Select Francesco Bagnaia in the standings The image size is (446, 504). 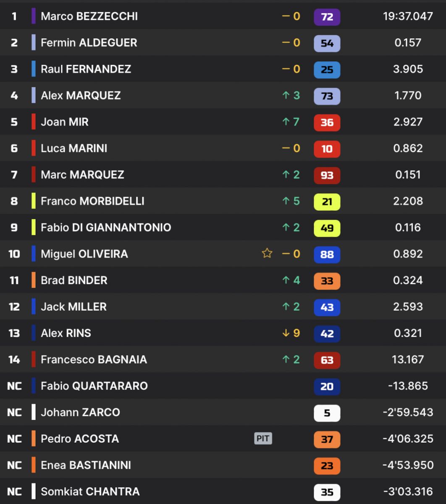click(94, 360)
